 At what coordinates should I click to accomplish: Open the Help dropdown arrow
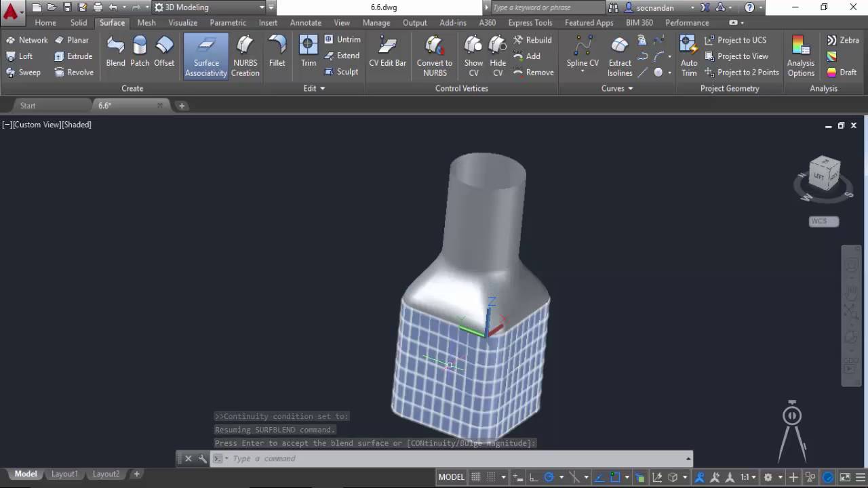click(761, 7)
